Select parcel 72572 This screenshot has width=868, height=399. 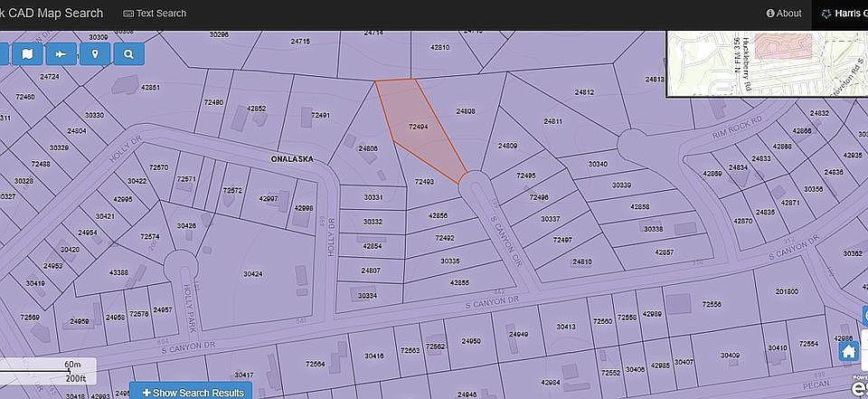coord(232,191)
